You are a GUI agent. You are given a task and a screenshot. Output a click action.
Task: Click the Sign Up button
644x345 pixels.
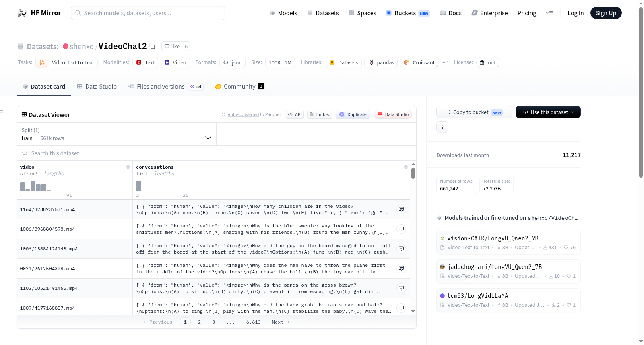(x=606, y=13)
